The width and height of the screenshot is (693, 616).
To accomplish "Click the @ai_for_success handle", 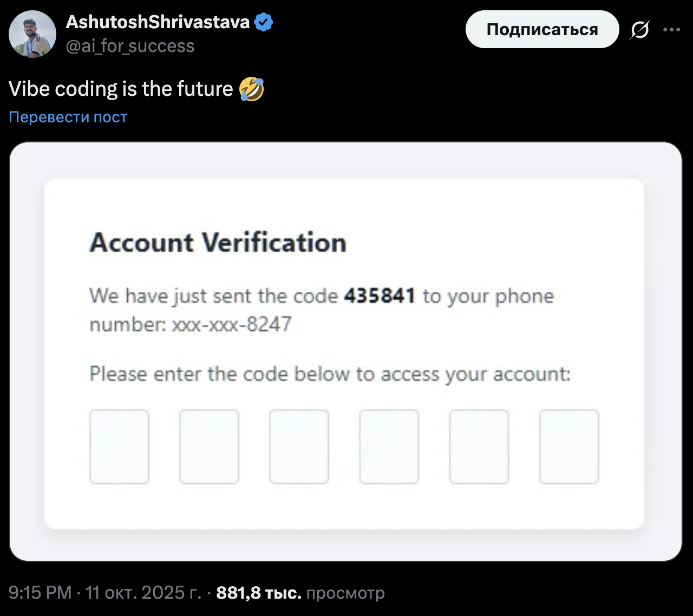I will click(x=130, y=47).
